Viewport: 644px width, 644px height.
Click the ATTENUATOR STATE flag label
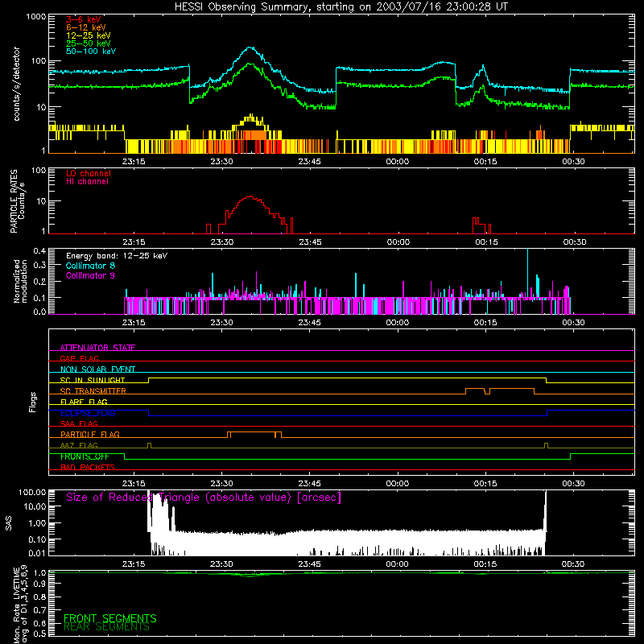click(97, 348)
